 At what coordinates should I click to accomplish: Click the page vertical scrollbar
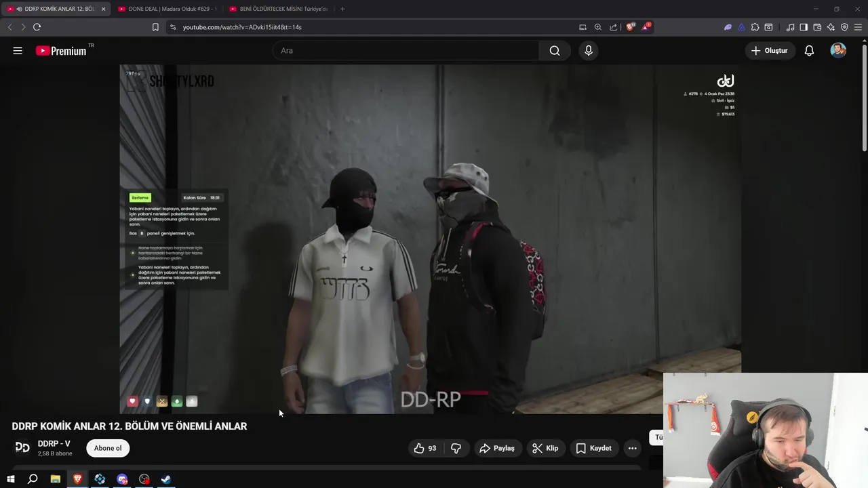pos(864,98)
